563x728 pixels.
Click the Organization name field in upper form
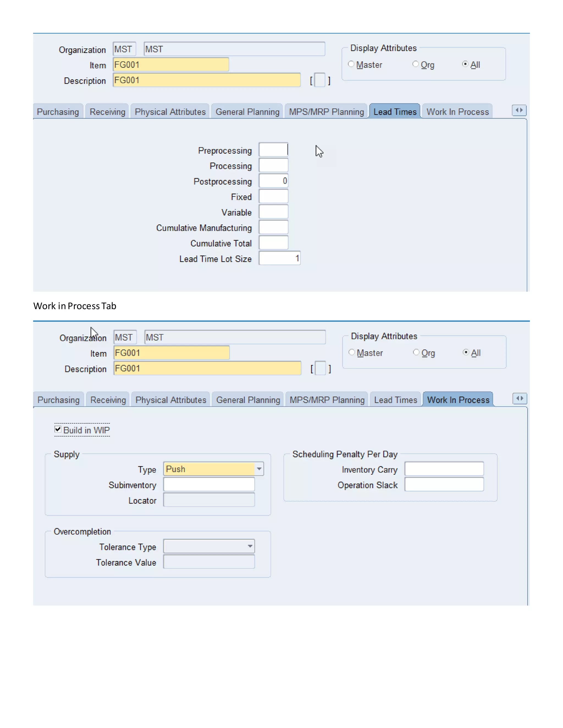pyautogui.click(x=234, y=49)
